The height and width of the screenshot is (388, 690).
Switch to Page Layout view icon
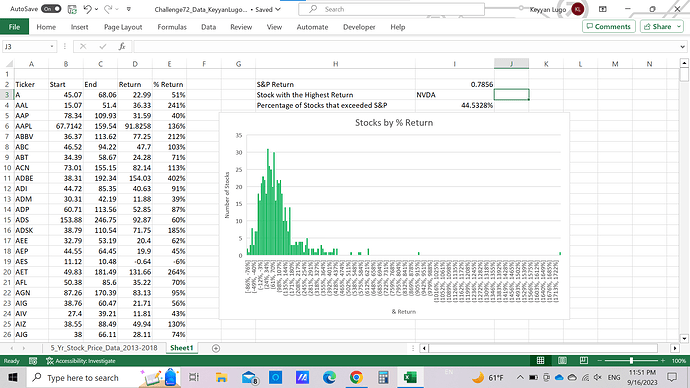tap(562, 361)
